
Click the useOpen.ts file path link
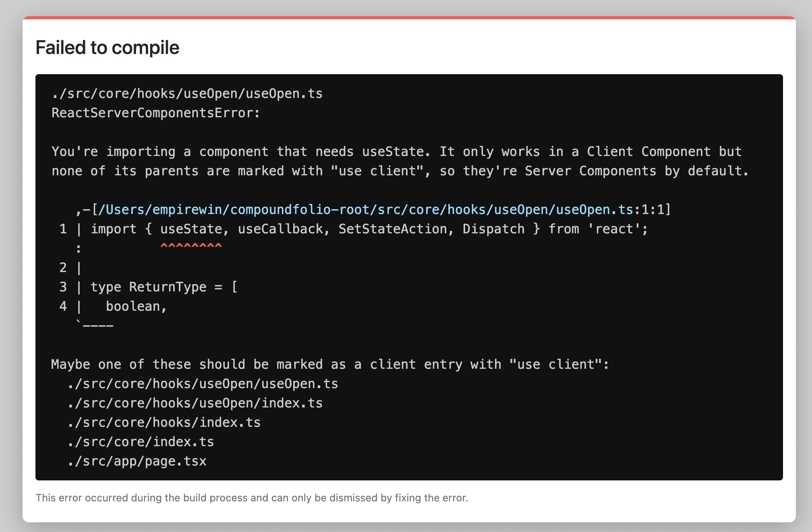[366, 210]
